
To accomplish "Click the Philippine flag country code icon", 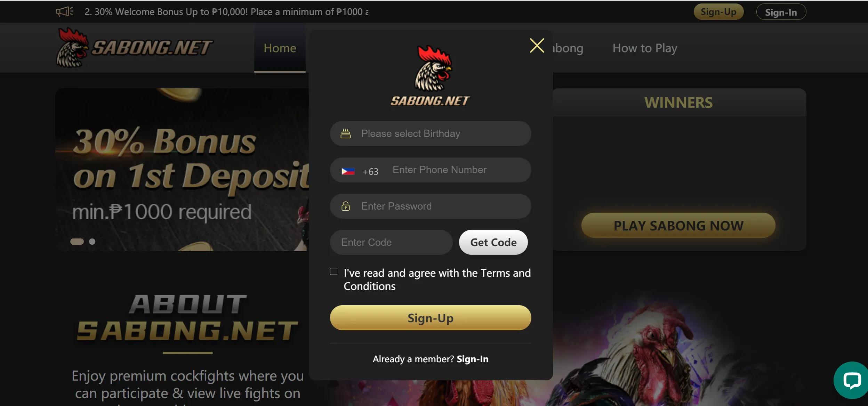I will 348,170.
